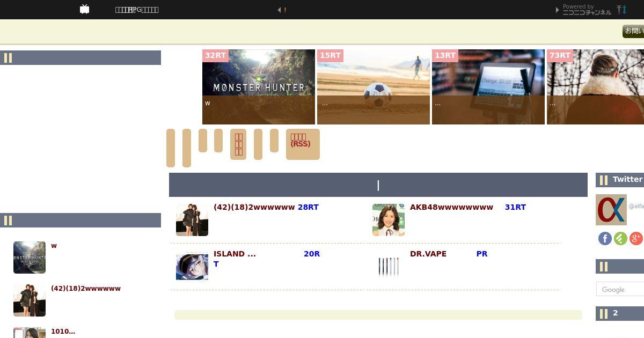Click the dark contact button below top bar
Image resolution: width=644 pixels, height=338 pixels.
tap(633, 31)
